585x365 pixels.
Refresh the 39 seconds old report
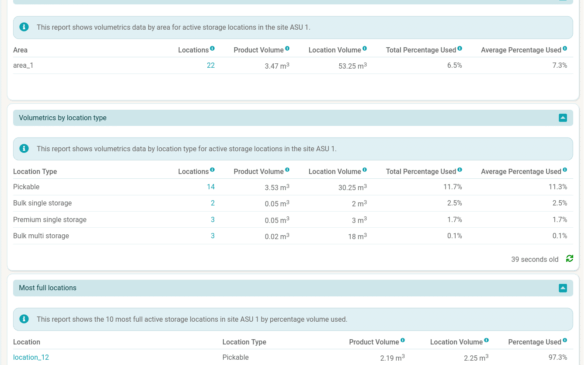(x=569, y=259)
